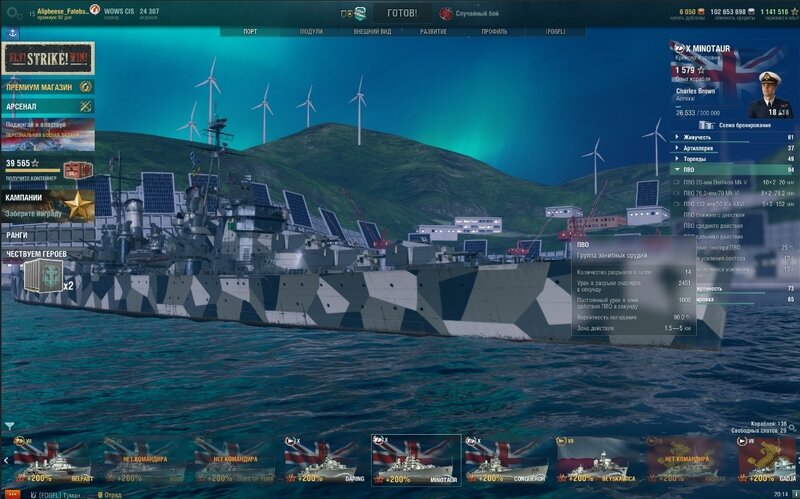Screen dimensions: 800x499
Task: Open the ship carousel filter funnel
Action: point(9,426)
